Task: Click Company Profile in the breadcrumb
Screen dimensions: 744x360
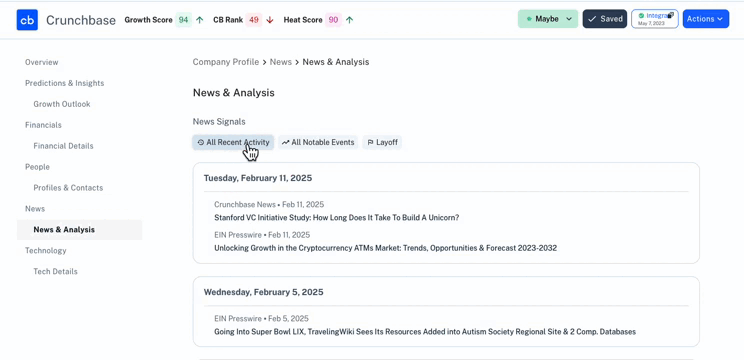Action: point(226,62)
